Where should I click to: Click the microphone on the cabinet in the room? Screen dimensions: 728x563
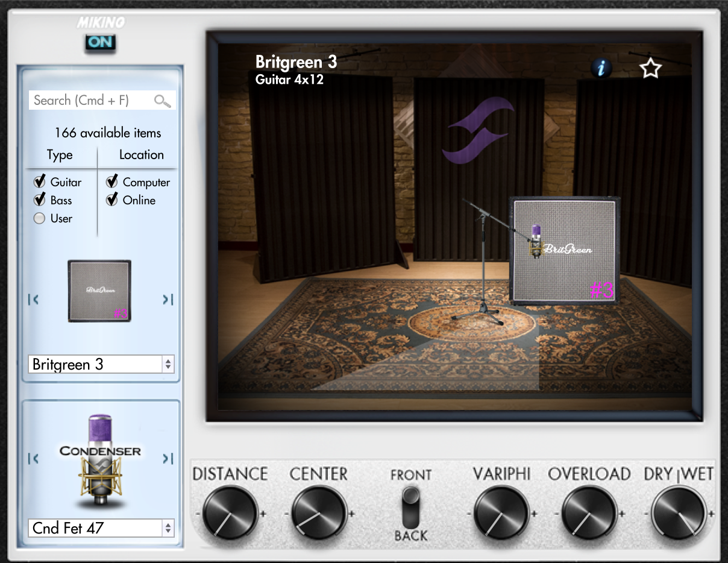tap(535, 242)
